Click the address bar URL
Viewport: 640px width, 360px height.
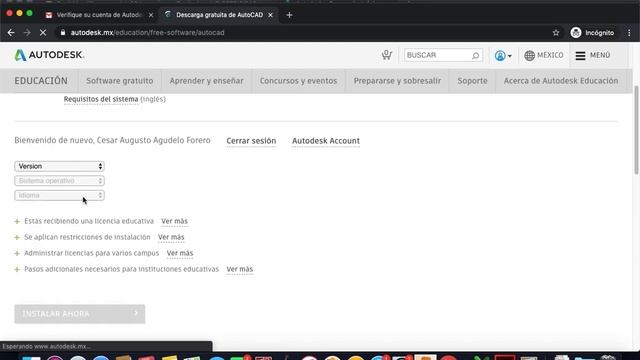147,33
